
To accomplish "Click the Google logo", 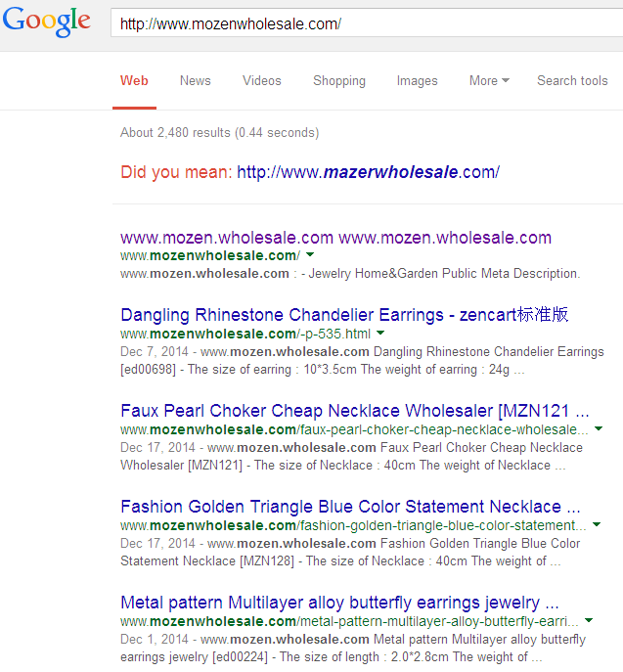I will click(46, 22).
